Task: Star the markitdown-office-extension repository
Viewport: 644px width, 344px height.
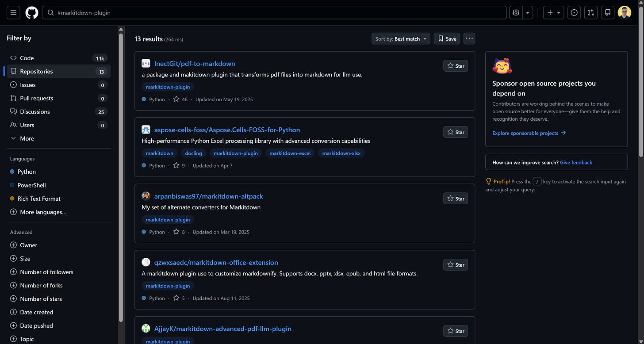Action: point(456,265)
